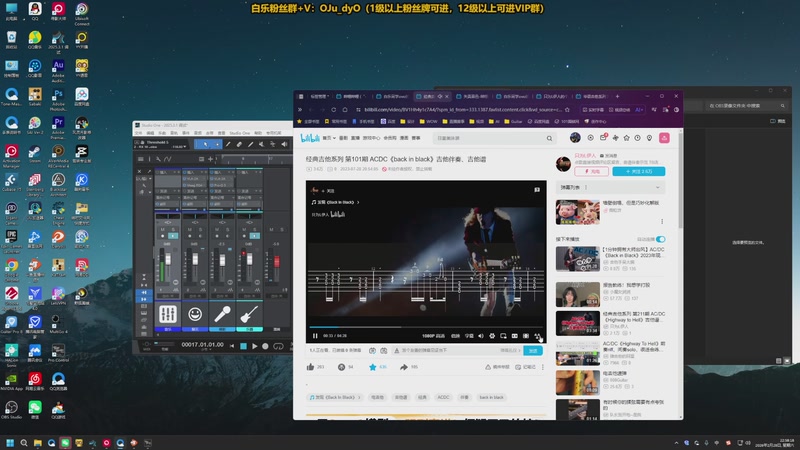Open the Bilibili home dropdown arrow
This screenshot has width=800, height=450.
click(x=334, y=138)
